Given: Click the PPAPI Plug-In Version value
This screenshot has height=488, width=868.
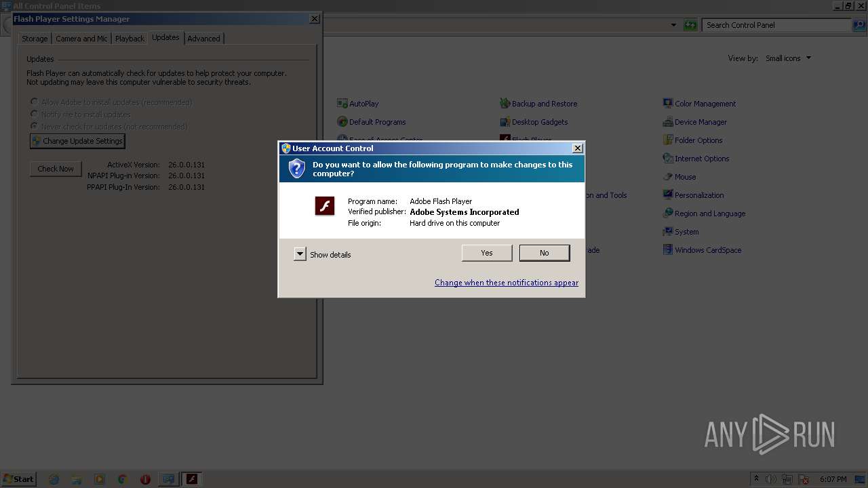Looking at the screenshot, I should [186, 187].
